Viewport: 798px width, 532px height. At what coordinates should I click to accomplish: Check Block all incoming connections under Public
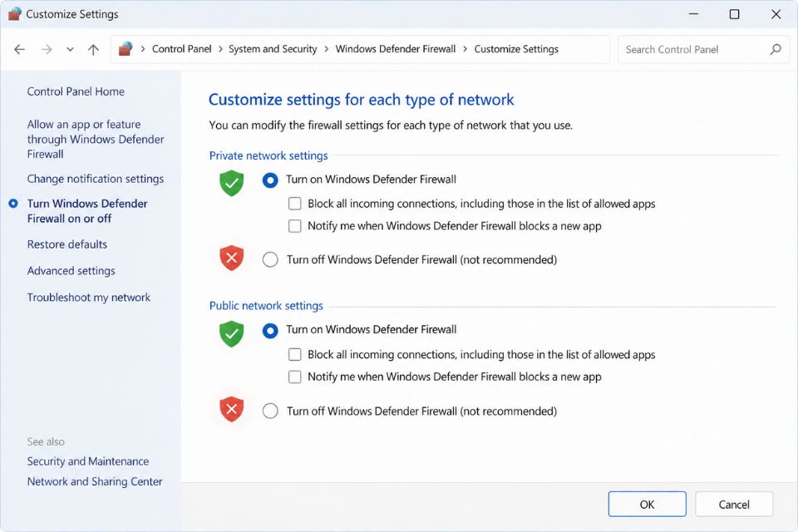(x=294, y=354)
